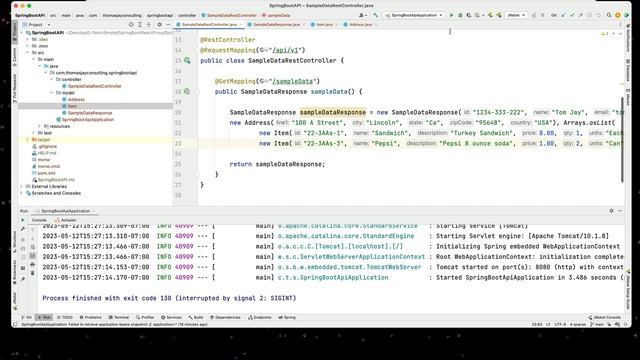Run with coverage icon in toolbar
Screen dimensions: 640x360
click(x=469, y=15)
